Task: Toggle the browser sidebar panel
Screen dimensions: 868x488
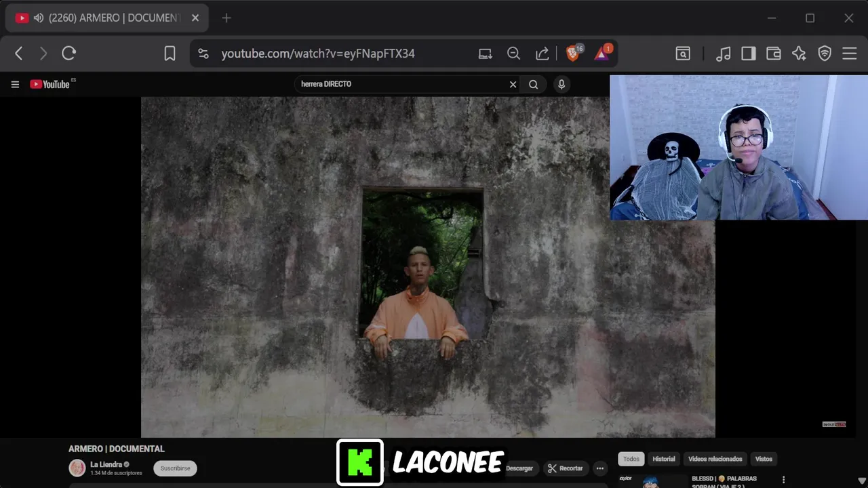Action: 749,54
